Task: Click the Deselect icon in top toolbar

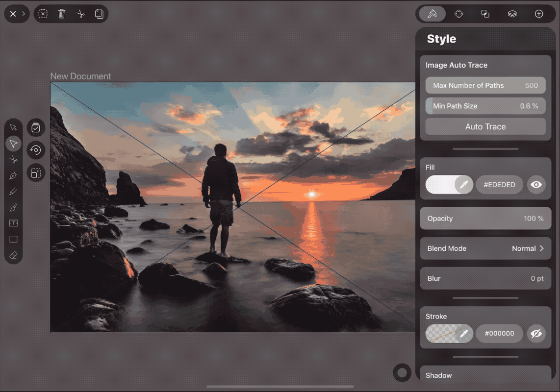Action: [43, 14]
